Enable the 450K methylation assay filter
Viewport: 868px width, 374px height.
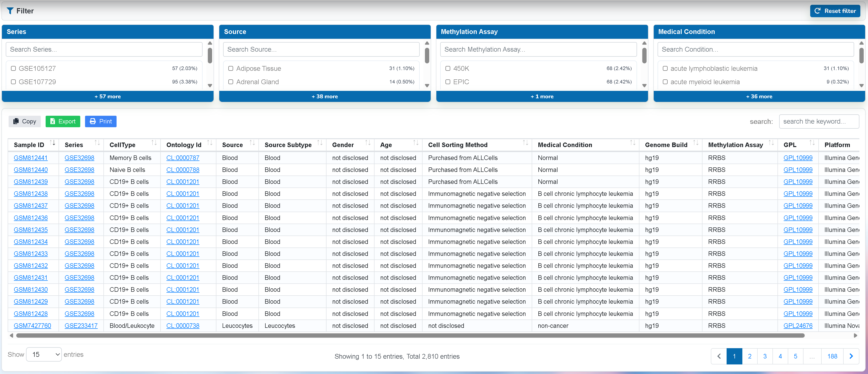[x=448, y=68]
